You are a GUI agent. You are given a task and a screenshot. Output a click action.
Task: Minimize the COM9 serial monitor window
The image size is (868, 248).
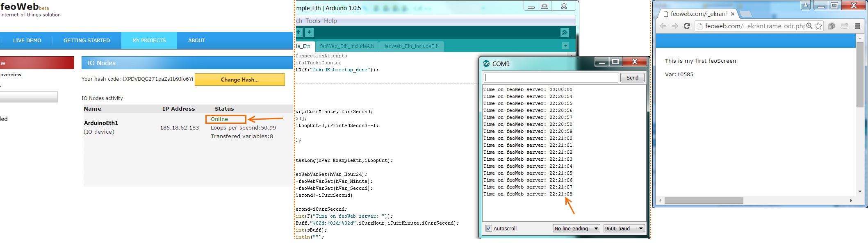pyautogui.click(x=602, y=62)
